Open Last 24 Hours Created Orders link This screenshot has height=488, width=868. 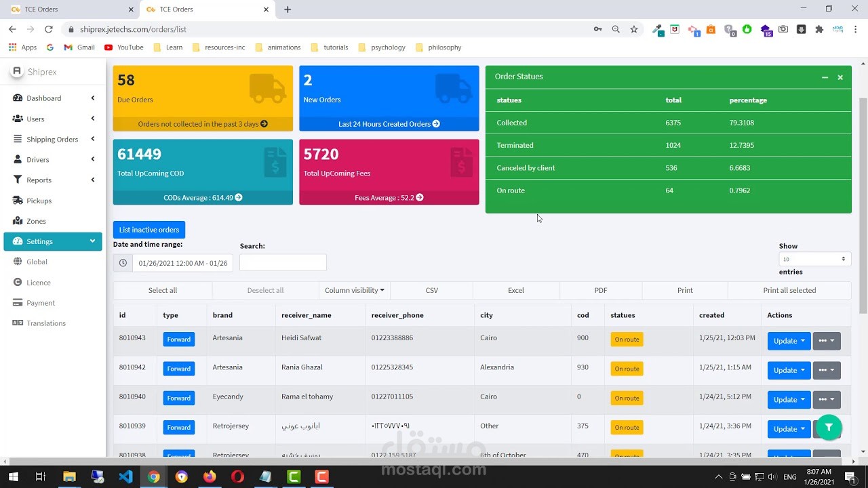tap(389, 124)
